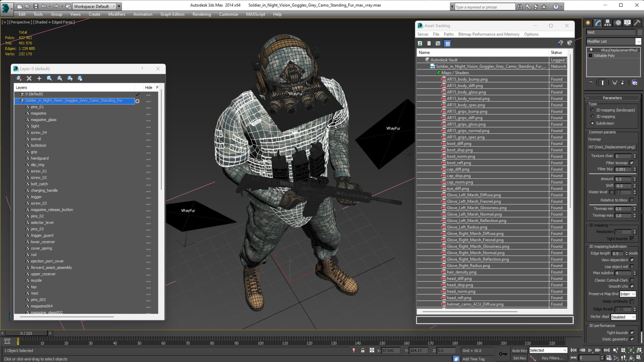This screenshot has height=362, width=644.
Task: Open Bitmap Performance and Memory menu
Action: pos(489,34)
